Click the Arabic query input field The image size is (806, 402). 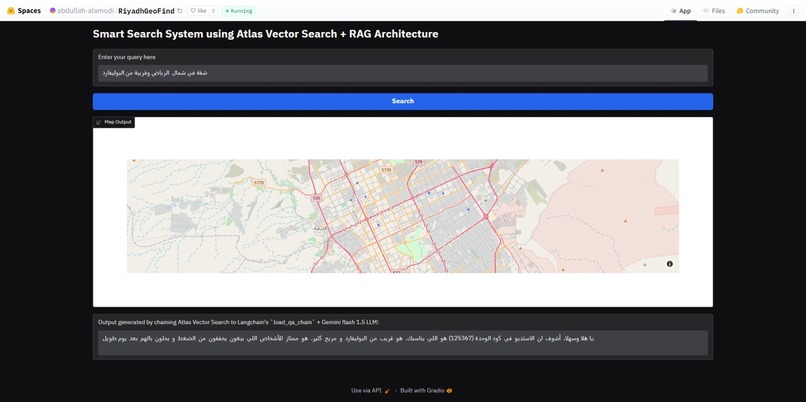[x=402, y=73]
